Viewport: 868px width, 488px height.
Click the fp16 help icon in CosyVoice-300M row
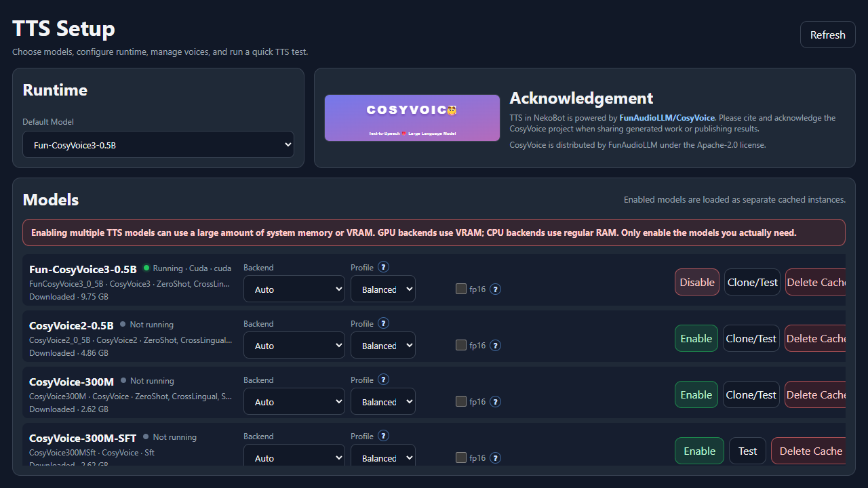click(495, 402)
